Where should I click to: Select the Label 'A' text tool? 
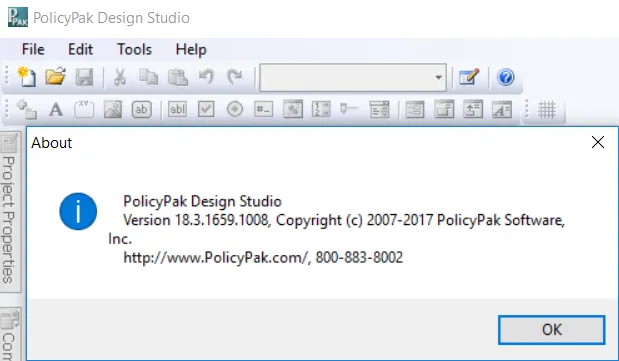56,109
